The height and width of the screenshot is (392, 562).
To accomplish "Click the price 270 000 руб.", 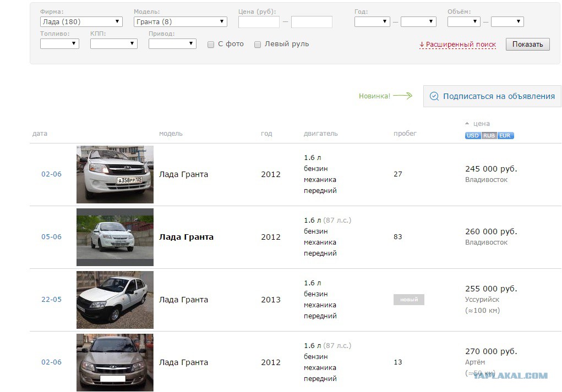I will click(491, 351).
